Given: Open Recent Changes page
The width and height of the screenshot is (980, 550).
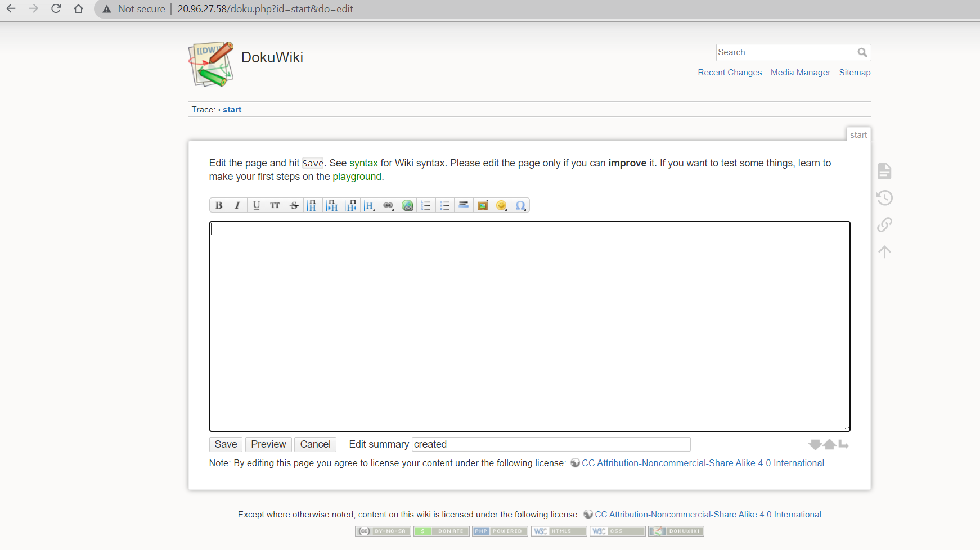Looking at the screenshot, I should pos(730,73).
